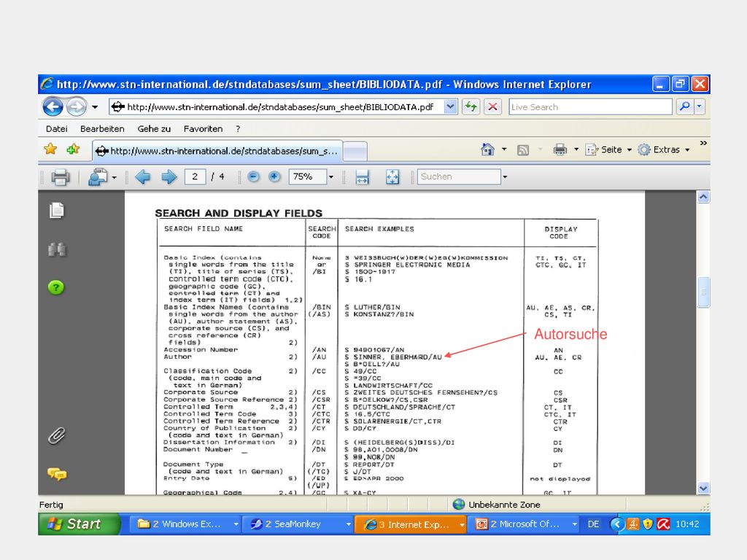This screenshot has width=747, height=560.
Task: Add to favorites with star-plus icon
Action: (73, 149)
